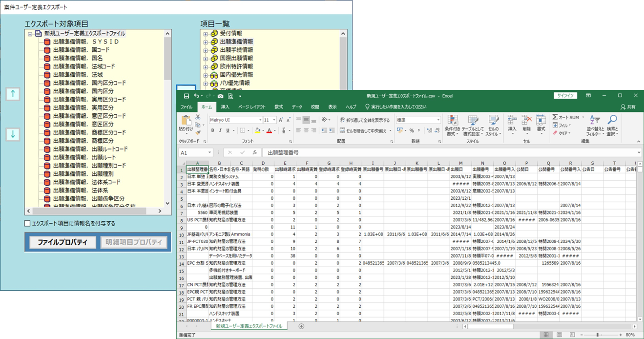Switch to the 表示 ribbon tab

[332, 107]
